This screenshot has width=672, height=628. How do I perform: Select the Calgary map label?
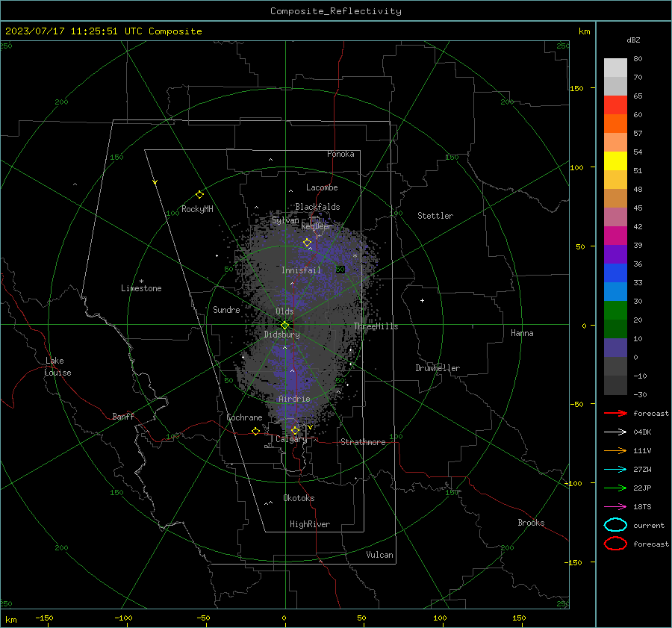pyautogui.click(x=291, y=439)
